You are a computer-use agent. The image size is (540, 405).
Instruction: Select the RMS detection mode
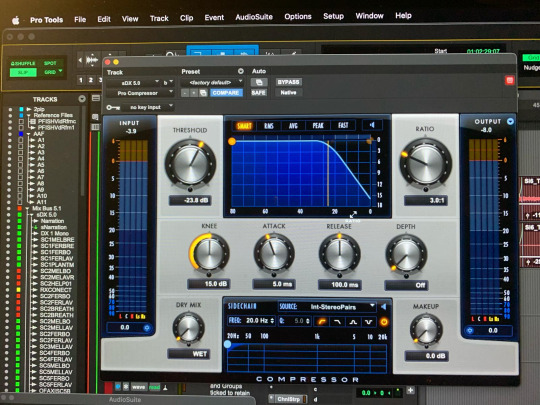pos(269,126)
